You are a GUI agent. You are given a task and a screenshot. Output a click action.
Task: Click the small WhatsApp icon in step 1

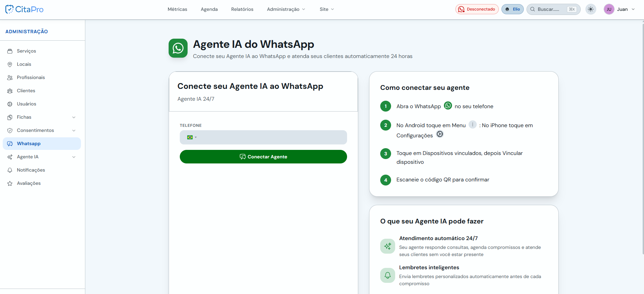[448, 105]
